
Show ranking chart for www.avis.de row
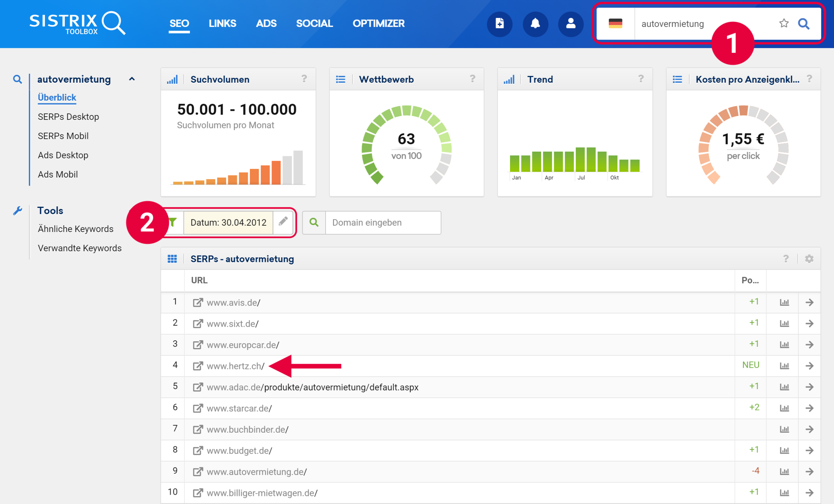click(x=784, y=302)
